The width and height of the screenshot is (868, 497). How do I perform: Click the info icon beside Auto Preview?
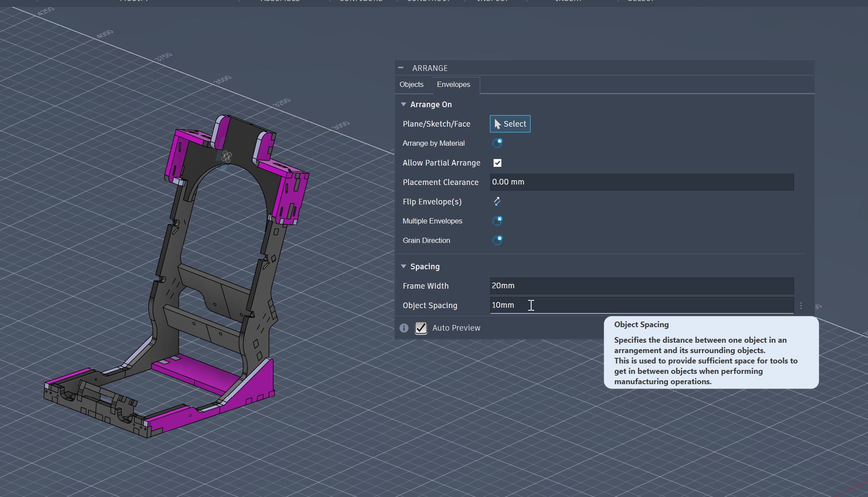[404, 328]
